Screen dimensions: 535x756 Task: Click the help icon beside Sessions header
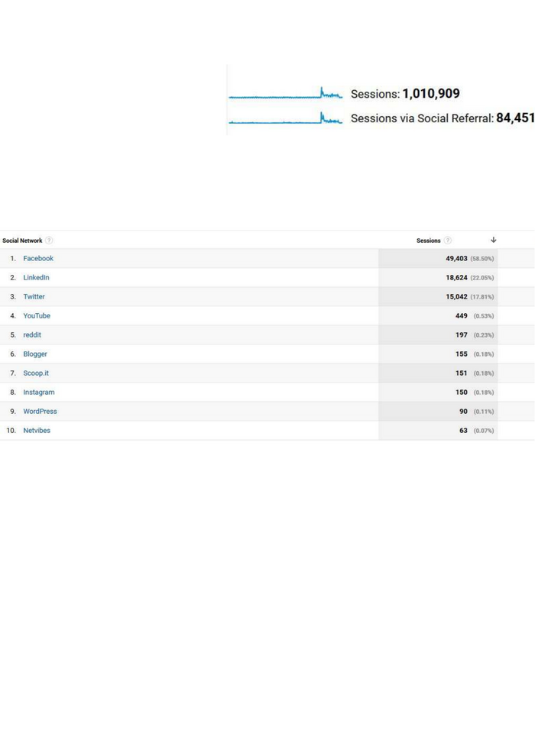pos(448,241)
